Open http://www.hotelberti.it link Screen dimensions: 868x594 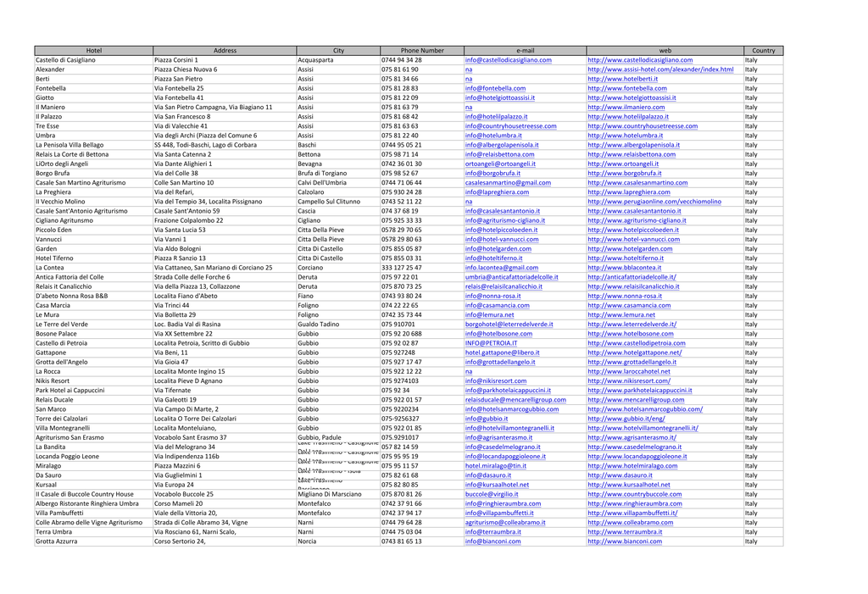[x=623, y=79]
